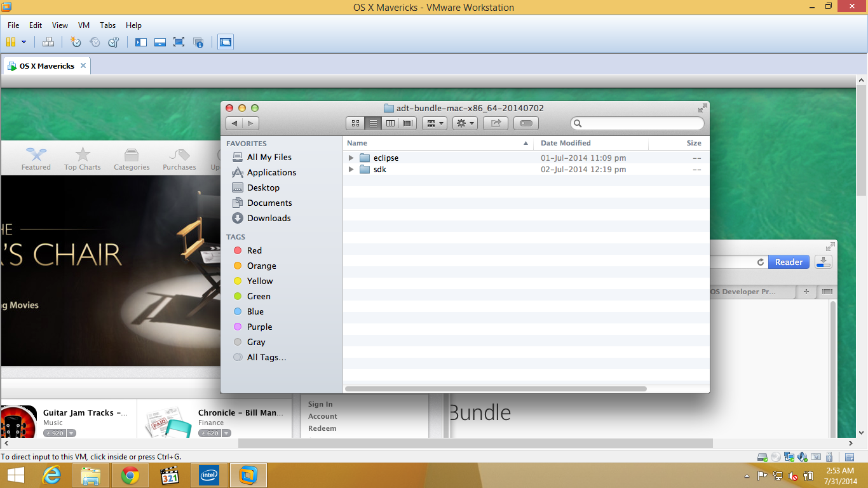Sort by the Date Modified column
868x488 pixels.
click(x=590, y=143)
